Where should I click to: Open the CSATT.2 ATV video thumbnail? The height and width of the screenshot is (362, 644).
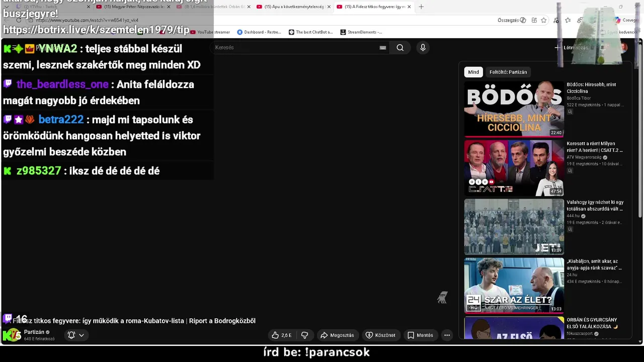coord(514,168)
